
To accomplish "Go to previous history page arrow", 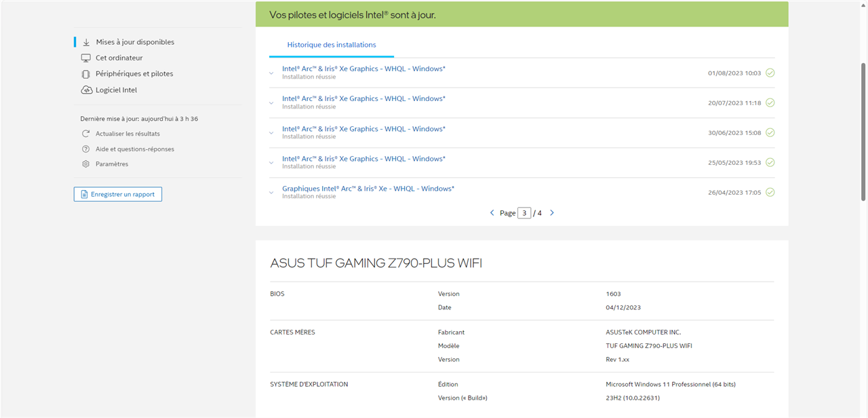I will (492, 213).
